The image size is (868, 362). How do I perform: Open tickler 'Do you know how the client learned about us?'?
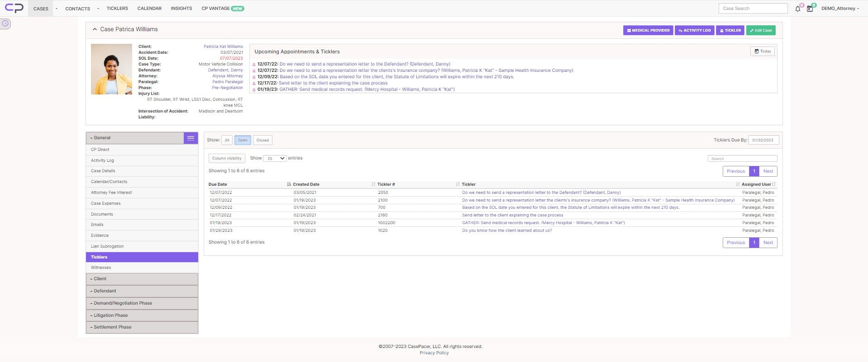(x=507, y=230)
